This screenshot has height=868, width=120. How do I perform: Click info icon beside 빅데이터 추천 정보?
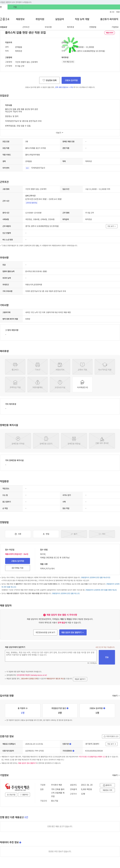pyautogui.click(x=20, y=842)
